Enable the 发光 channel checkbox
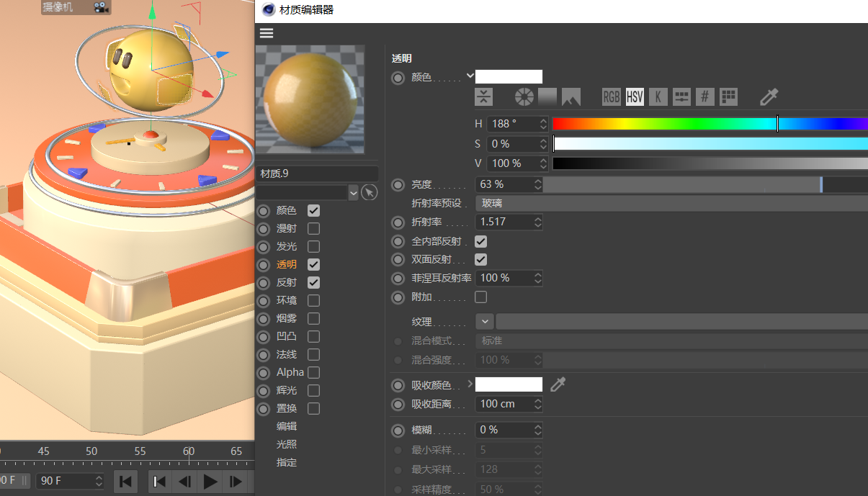This screenshot has width=868, height=496. (313, 246)
